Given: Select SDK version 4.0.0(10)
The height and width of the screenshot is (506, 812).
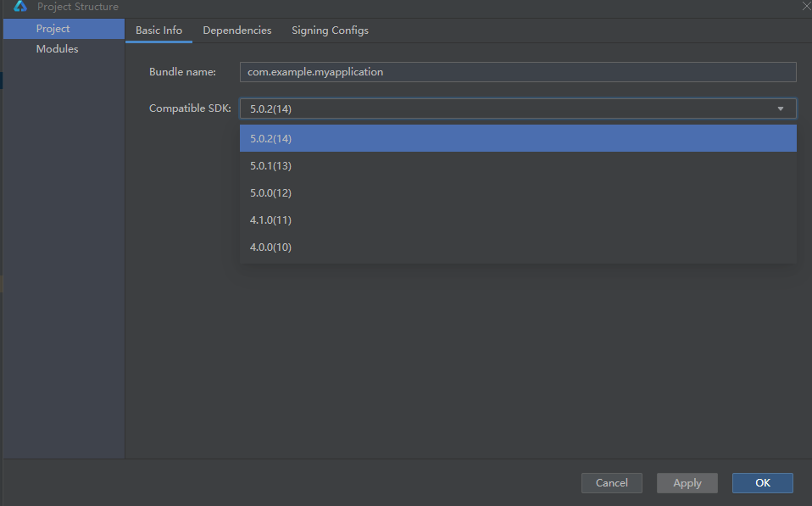Looking at the screenshot, I should [518, 247].
